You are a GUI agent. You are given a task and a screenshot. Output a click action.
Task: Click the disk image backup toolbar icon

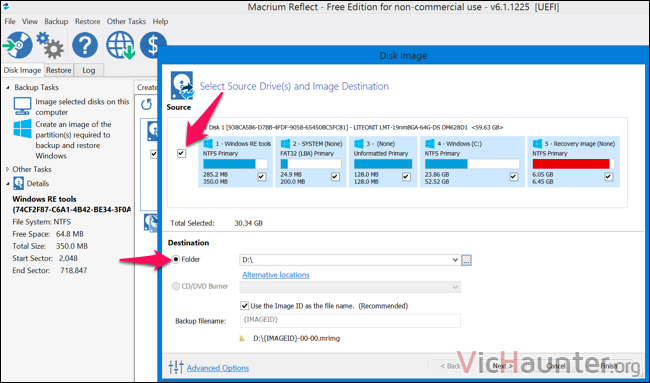click(17, 45)
